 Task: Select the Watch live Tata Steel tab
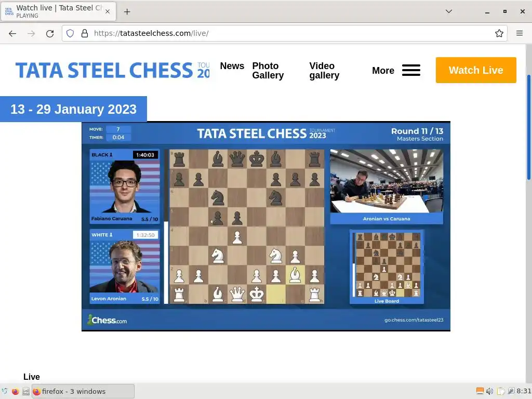point(58,11)
